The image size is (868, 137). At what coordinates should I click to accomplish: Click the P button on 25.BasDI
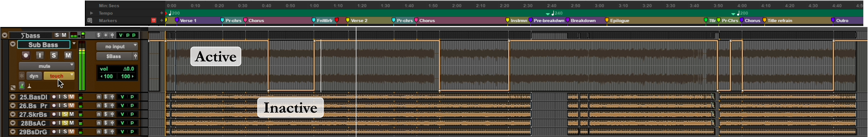[x=132, y=97]
